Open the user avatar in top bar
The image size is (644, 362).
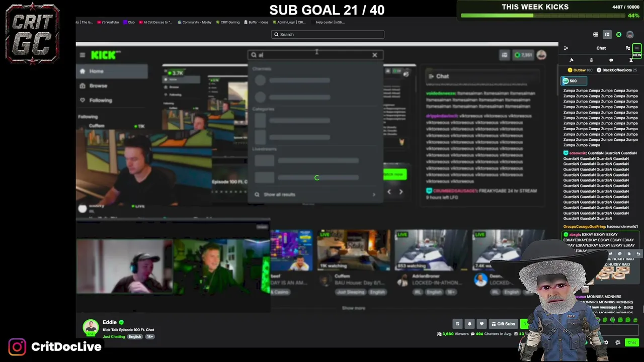[x=630, y=35]
